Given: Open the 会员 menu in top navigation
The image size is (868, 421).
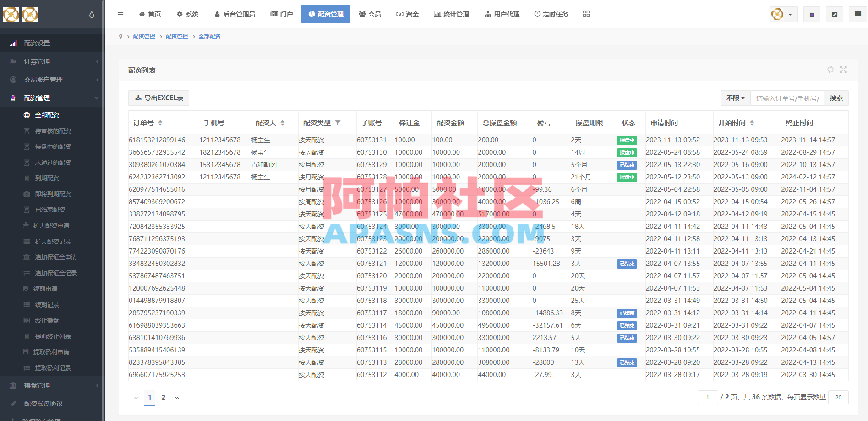Looking at the screenshot, I should click(x=370, y=14).
